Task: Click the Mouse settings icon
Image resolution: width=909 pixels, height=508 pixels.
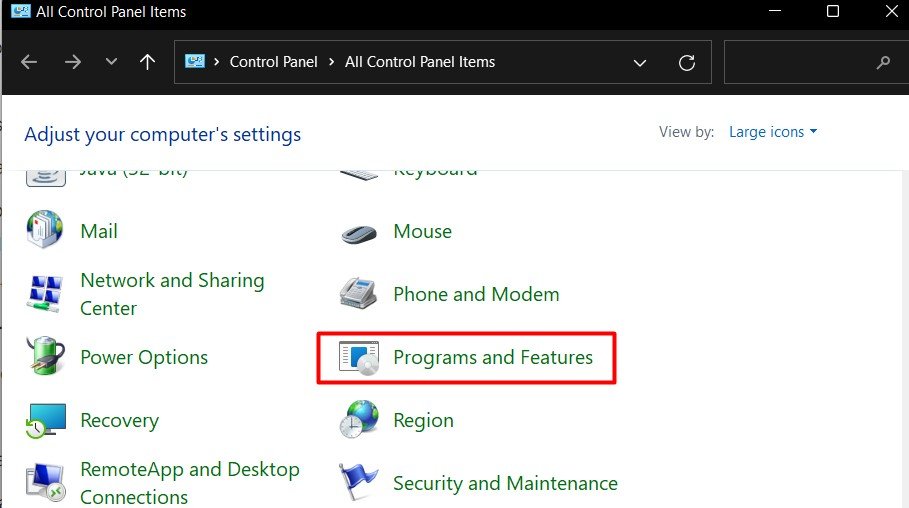Action: tap(359, 234)
